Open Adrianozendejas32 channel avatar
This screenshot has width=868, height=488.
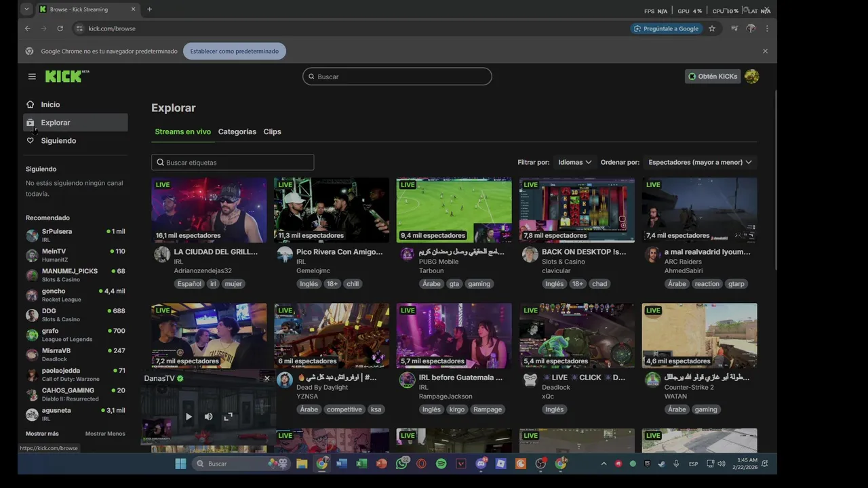pos(162,254)
